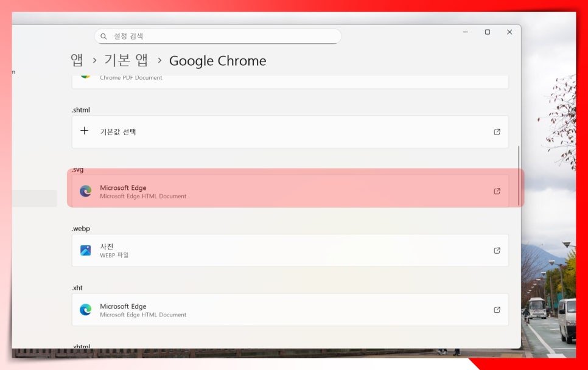This screenshot has width=588, height=370.
Task: Click the Edge icon in the .svg row
Action: pyautogui.click(x=85, y=191)
